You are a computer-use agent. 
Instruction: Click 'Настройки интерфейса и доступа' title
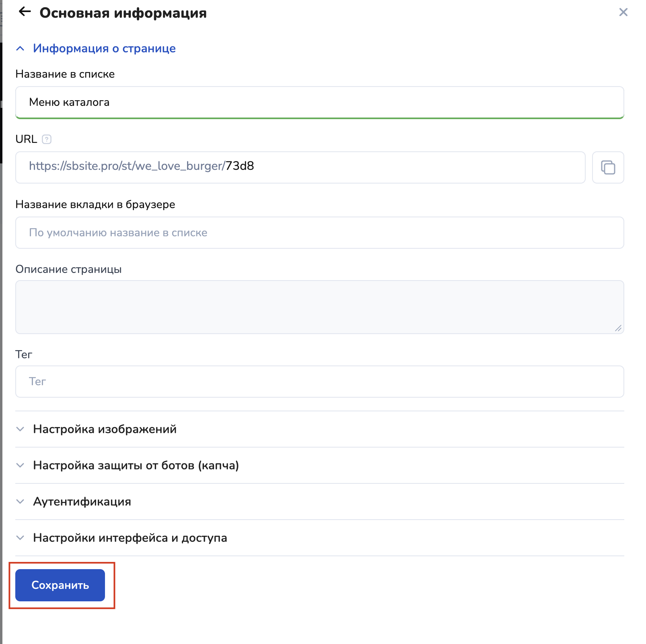[x=130, y=538]
